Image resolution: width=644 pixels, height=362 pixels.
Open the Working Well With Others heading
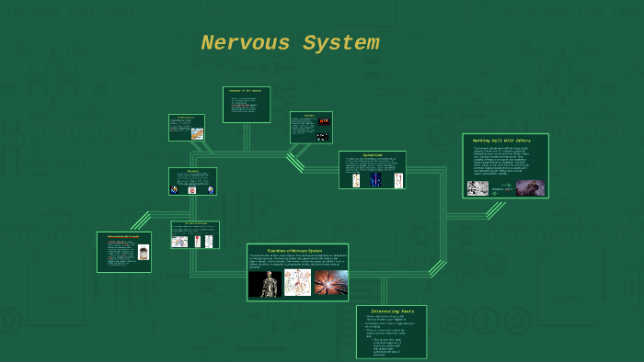pyautogui.click(x=501, y=141)
